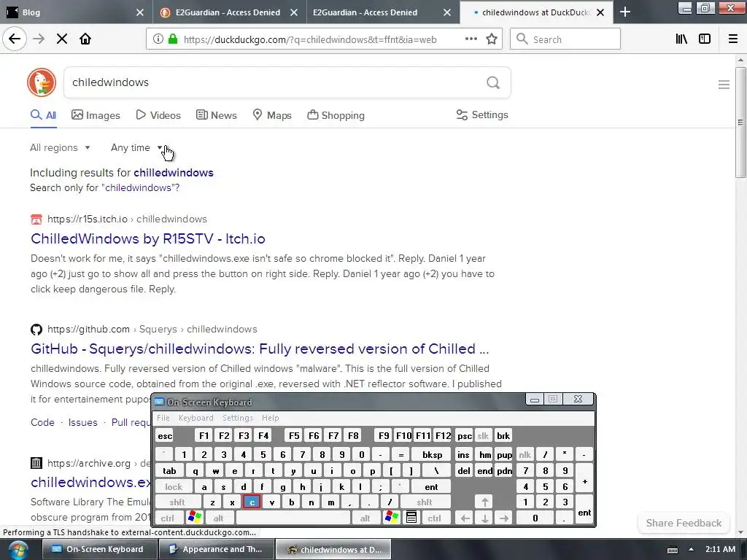747x560 pixels.
Task: Toggle the ins insert key
Action: pyautogui.click(x=463, y=455)
